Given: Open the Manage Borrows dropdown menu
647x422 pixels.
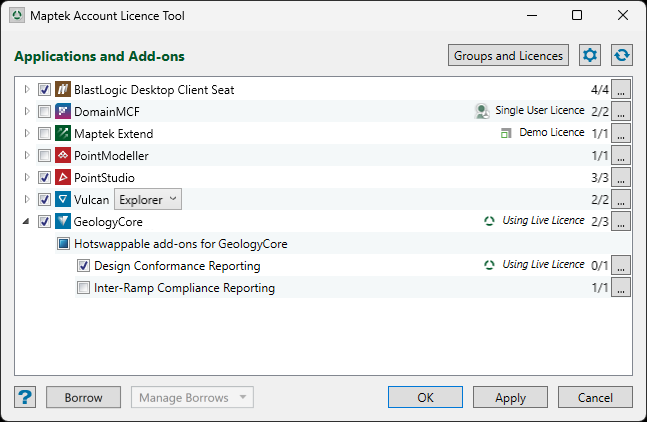Looking at the screenshot, I should 192,397.
